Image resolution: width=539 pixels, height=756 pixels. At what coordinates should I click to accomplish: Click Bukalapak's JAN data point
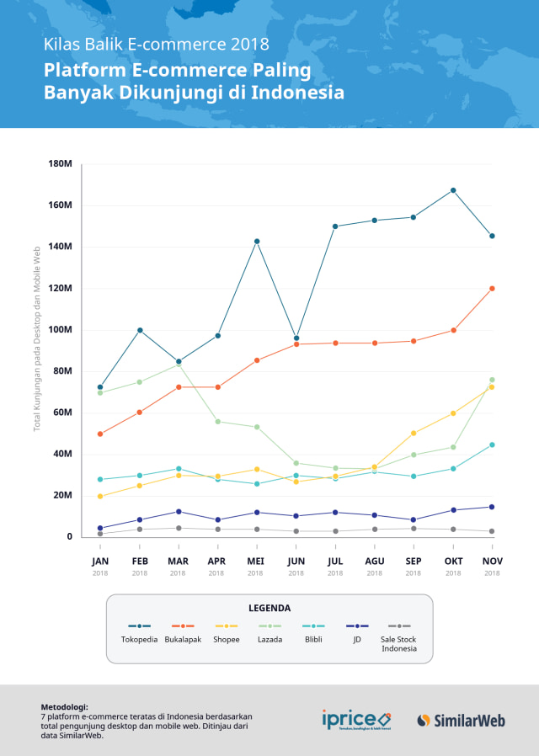[100, 434]
